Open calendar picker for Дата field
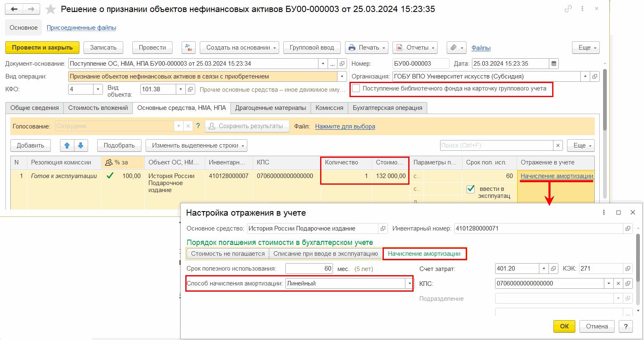The height and width of the screenshot is (340, 644). coord(554,64)
